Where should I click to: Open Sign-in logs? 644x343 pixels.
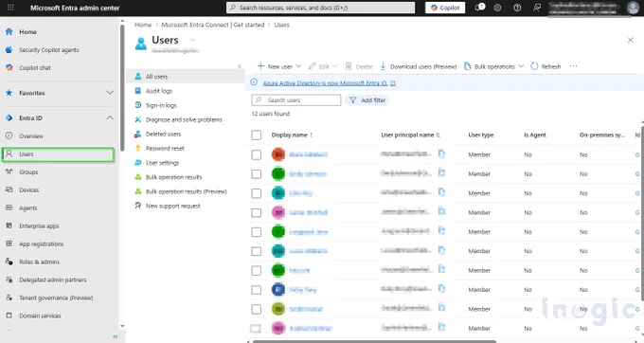(x=161, y=105)
